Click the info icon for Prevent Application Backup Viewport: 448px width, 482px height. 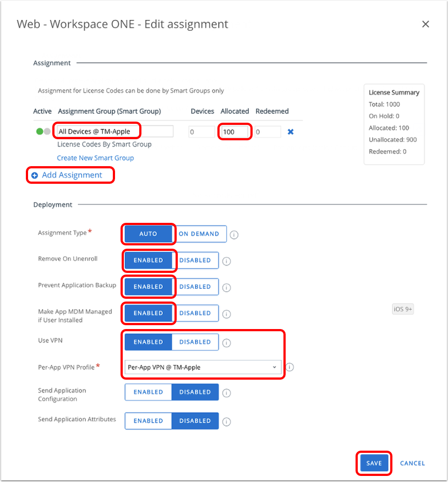(226, 287)
